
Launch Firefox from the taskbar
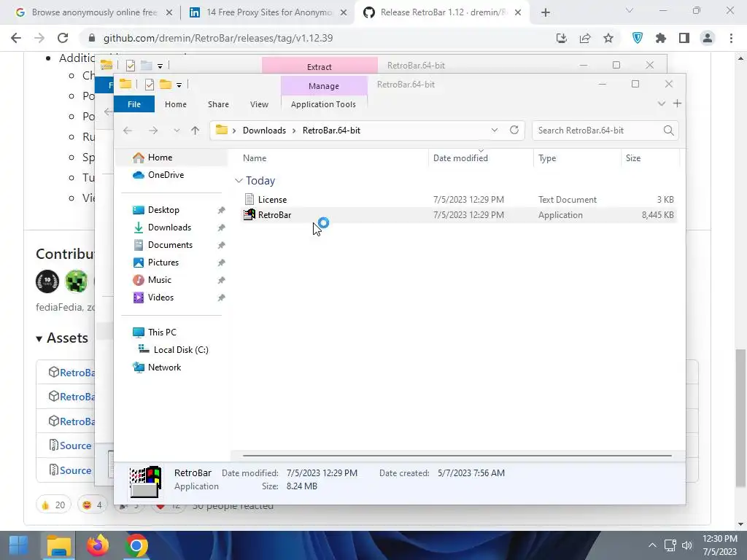pos(98,545)
